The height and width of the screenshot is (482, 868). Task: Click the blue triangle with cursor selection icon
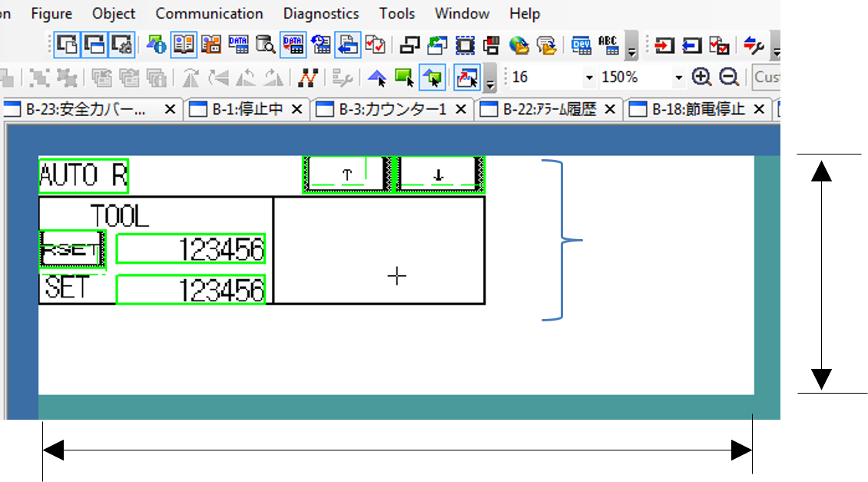377,78
